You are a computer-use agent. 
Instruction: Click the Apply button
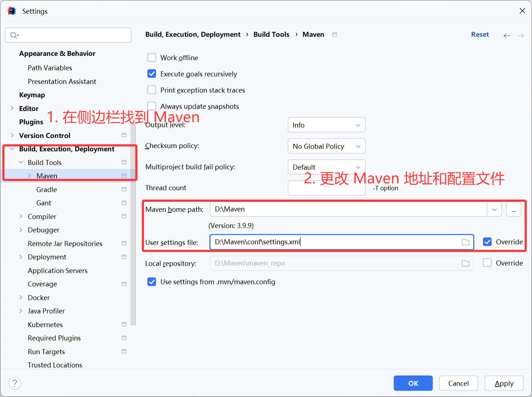(504, 383)
